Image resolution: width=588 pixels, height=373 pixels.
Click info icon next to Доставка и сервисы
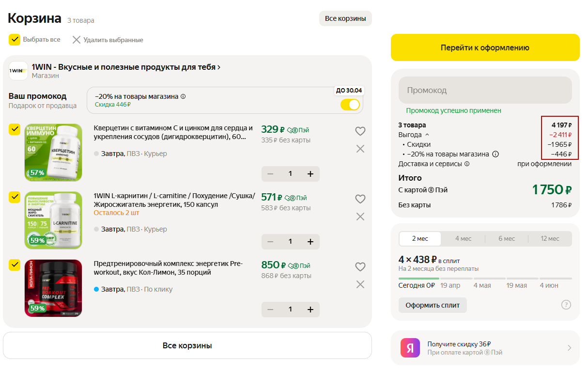(x=467, y=164)
